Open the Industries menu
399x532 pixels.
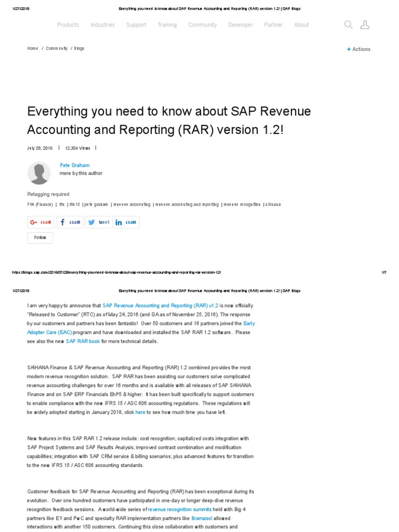pyautogui.click(x=102, y=25)
